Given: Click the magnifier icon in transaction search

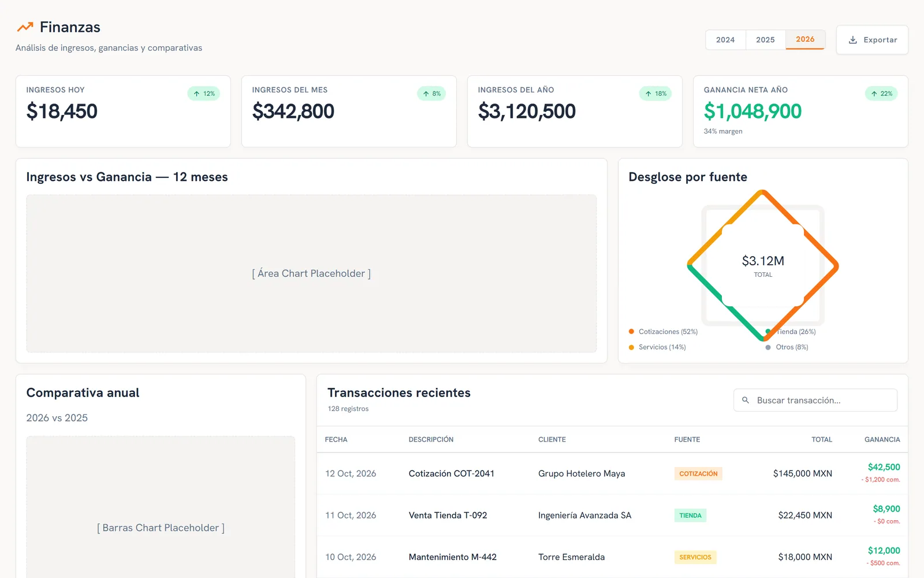Looking at the screenshot, I should tap(746, 400).
